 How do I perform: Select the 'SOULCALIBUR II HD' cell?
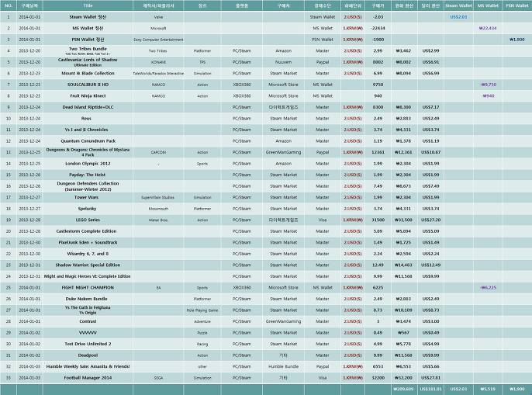[88, 85]
